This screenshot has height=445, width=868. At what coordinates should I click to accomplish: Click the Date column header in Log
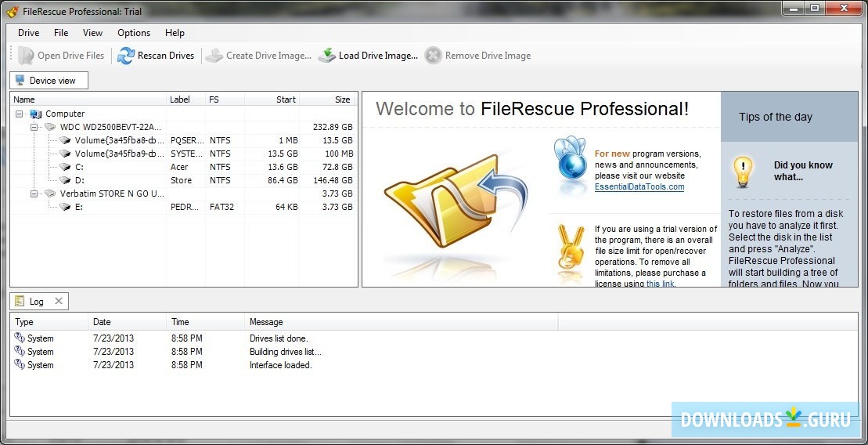tap(128, 322)
